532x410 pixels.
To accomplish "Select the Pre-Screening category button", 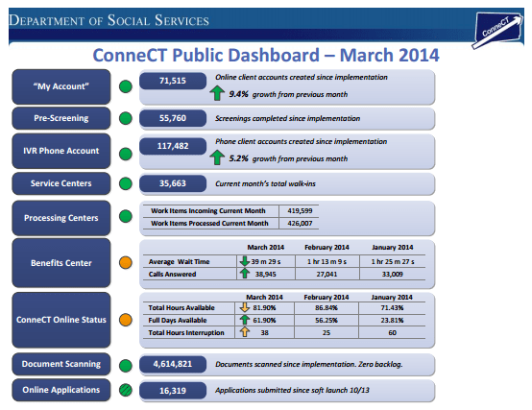I will tap(61, 118).
